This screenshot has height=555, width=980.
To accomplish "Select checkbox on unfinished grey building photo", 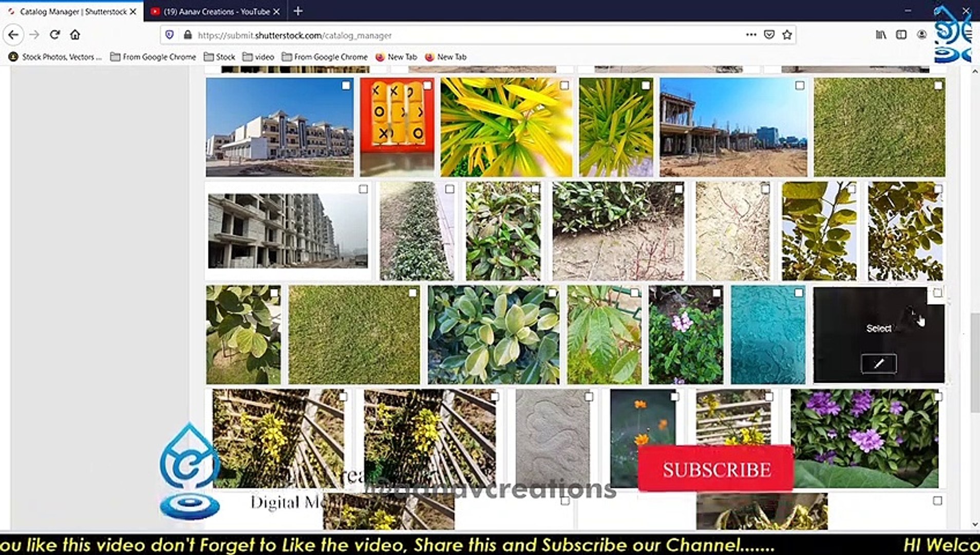I will [x=363, y=189].
